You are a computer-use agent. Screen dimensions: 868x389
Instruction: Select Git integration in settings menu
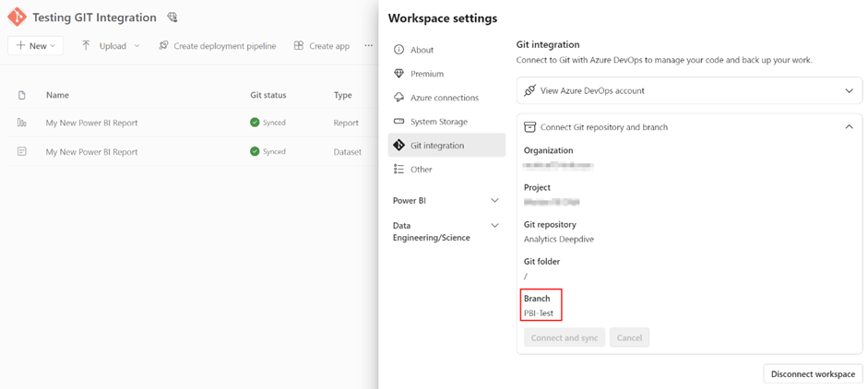coord(446,145)
